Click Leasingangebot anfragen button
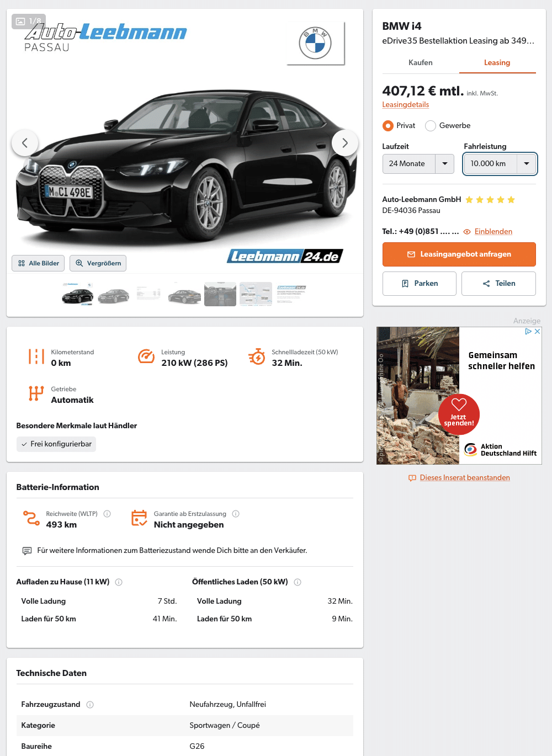Viewport: 552px width, 756px height. pyautogui.click(x=459, y=254)
